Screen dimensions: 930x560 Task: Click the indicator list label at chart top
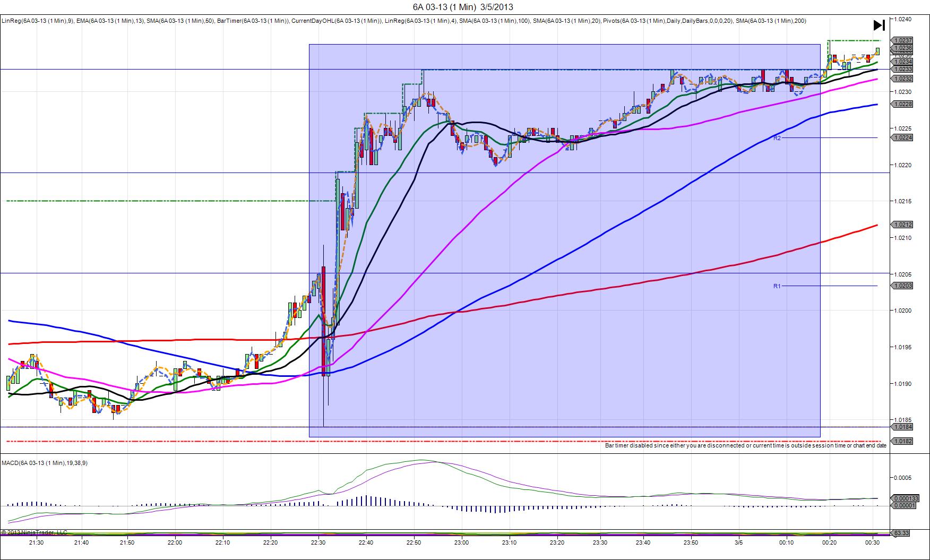404,21
